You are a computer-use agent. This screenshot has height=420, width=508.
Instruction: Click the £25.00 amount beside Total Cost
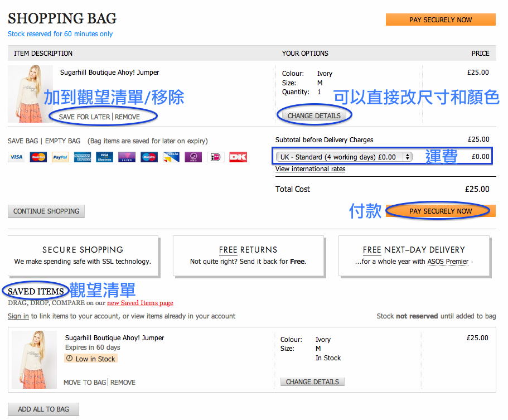pyautogui.click(x=477, y=189)
